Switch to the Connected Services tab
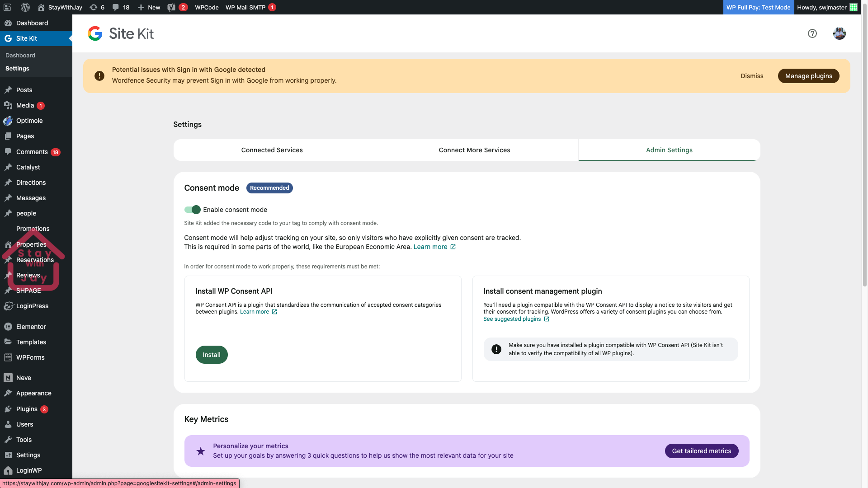 (x=272, y=150)
